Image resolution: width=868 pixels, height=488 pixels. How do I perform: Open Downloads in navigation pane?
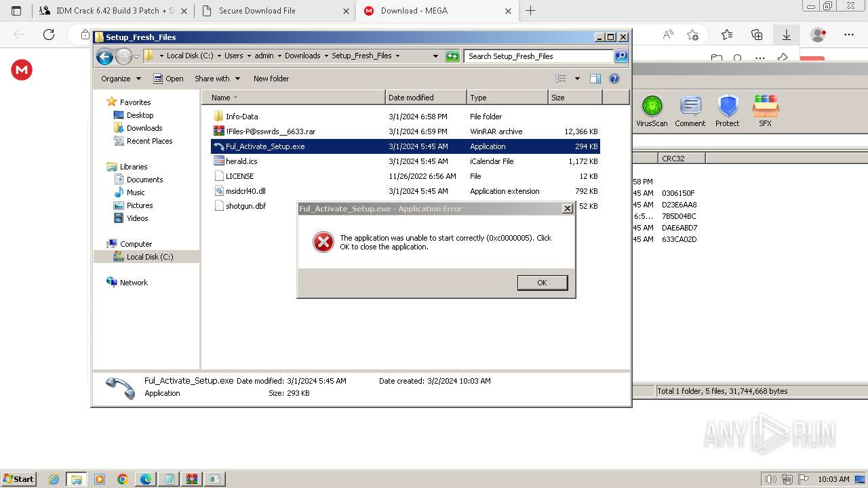144,128
